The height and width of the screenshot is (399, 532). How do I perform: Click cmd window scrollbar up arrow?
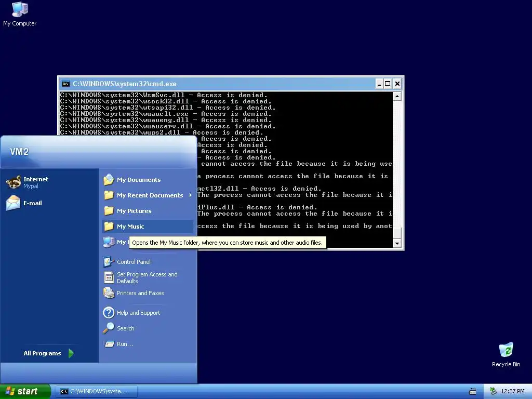397,96
